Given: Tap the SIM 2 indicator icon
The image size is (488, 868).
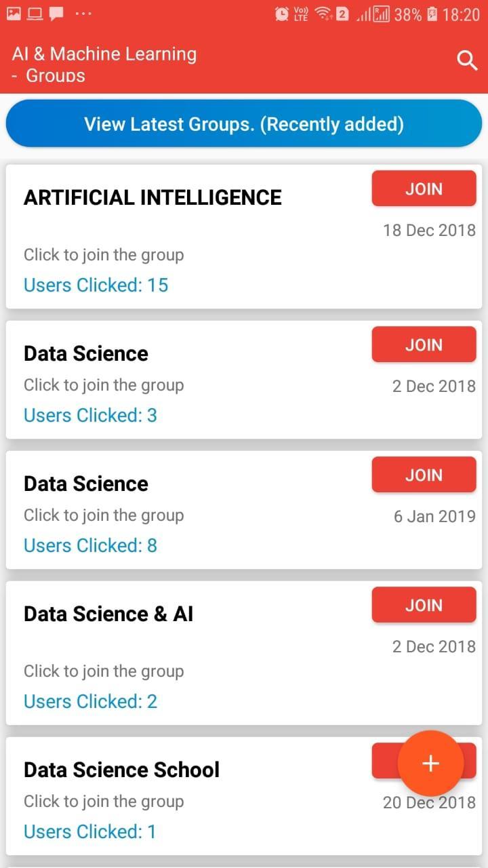Looking at the screenshot, I should coord(343,14).
